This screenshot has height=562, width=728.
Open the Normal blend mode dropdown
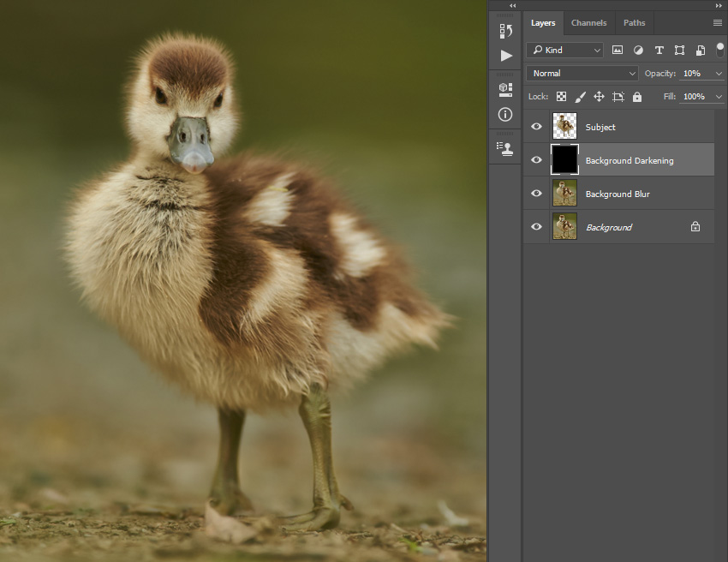tap(582, 74)
